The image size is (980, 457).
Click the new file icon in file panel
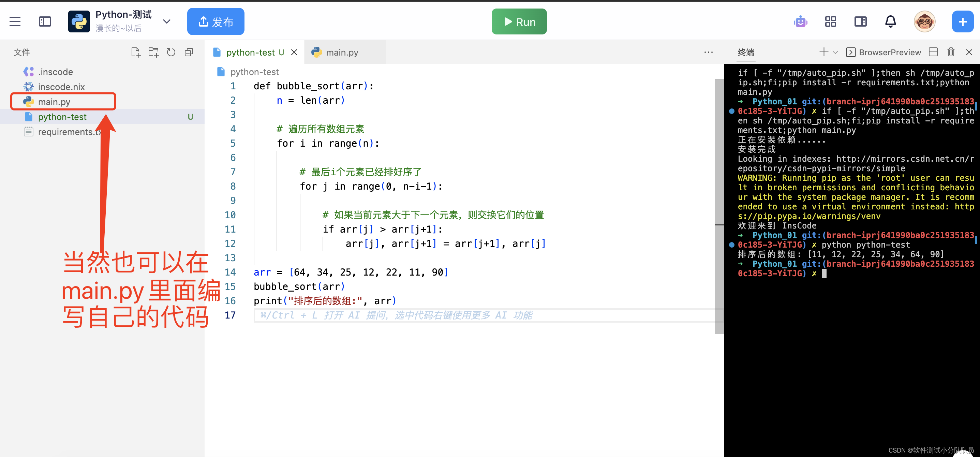136,52
